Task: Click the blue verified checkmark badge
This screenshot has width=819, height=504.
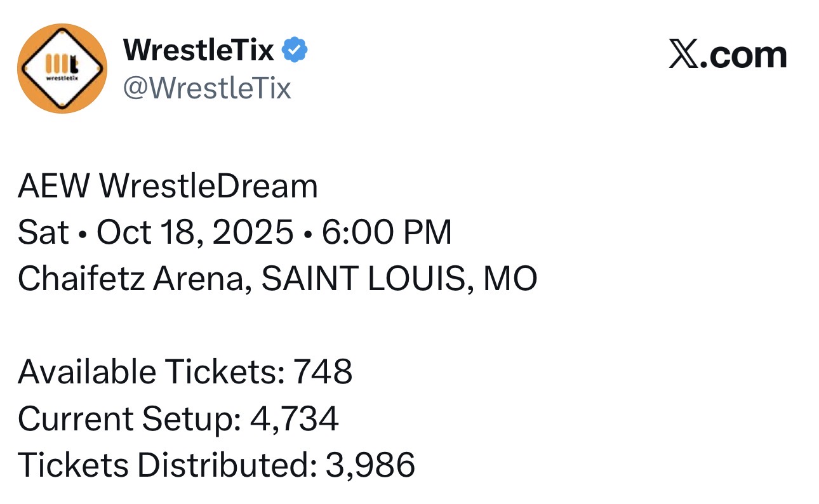Action: (295, 50)
